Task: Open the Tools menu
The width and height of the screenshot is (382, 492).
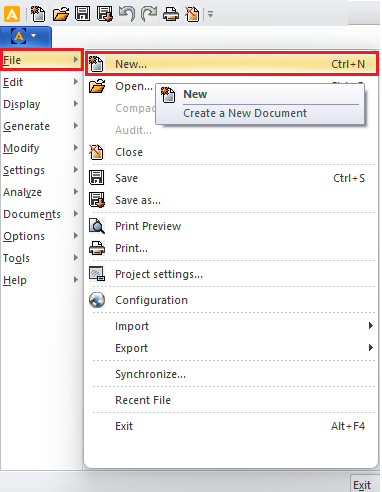Action: [x=41, y=258]
